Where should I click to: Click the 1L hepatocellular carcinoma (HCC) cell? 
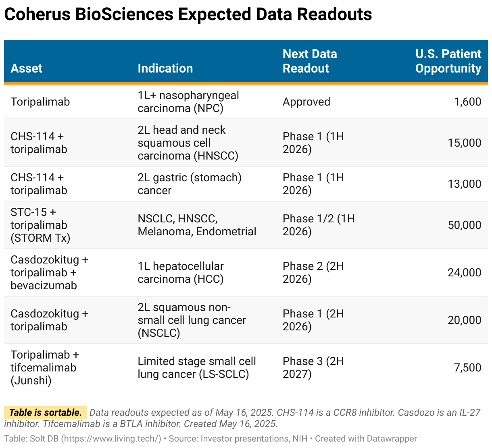pos(181,273)
